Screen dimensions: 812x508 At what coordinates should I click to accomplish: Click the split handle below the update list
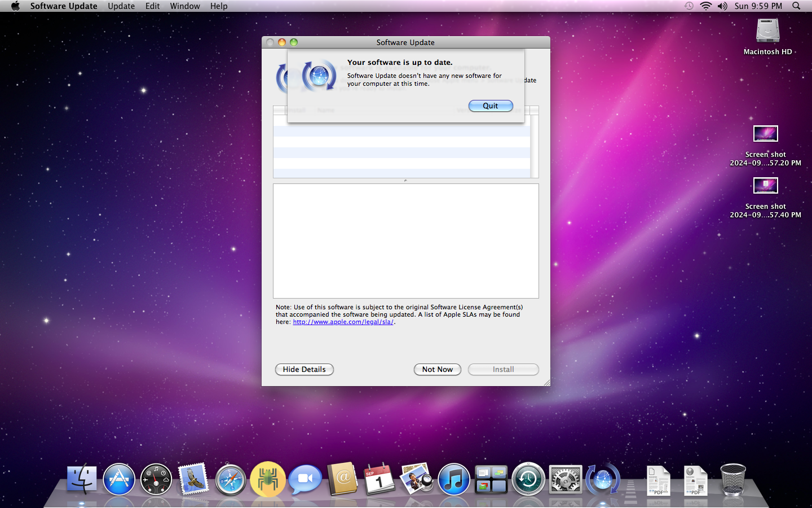405,181
